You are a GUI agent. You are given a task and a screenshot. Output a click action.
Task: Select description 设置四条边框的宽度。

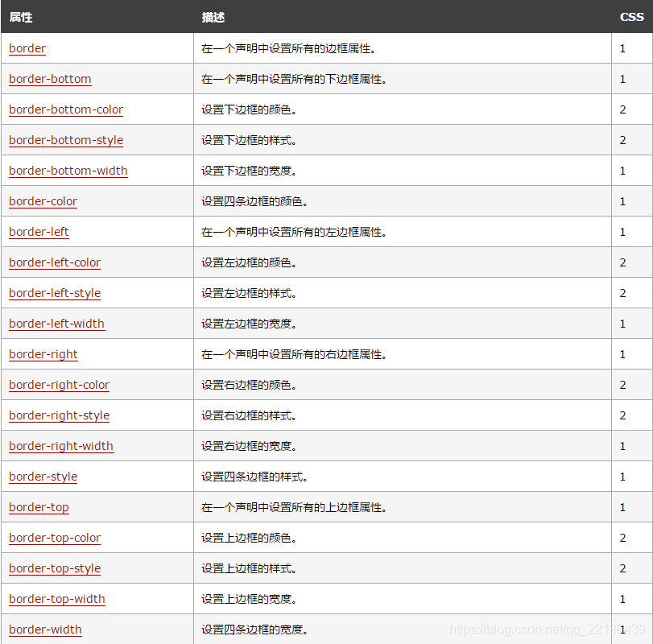coord(255,630)
